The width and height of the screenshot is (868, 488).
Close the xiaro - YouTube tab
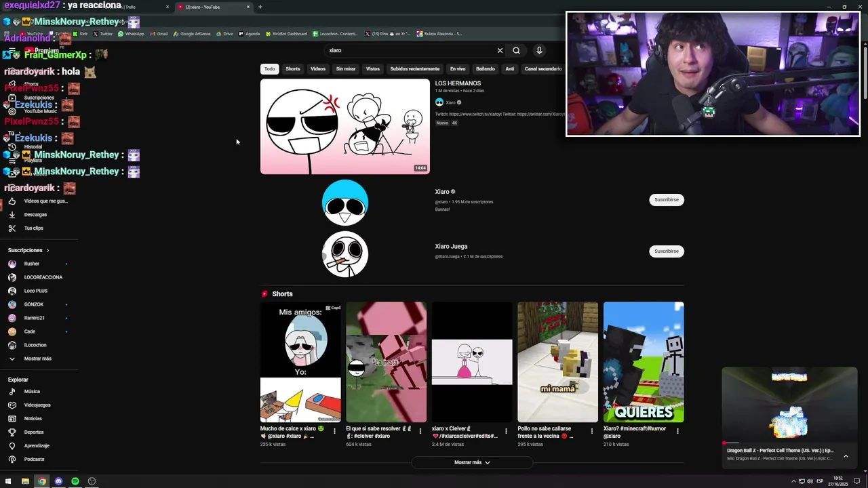pos(248,7)
